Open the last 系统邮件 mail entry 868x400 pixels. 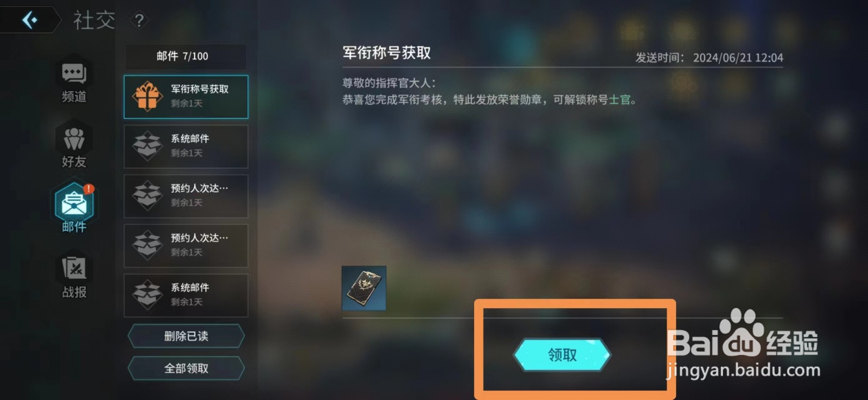tap(186, 295)
